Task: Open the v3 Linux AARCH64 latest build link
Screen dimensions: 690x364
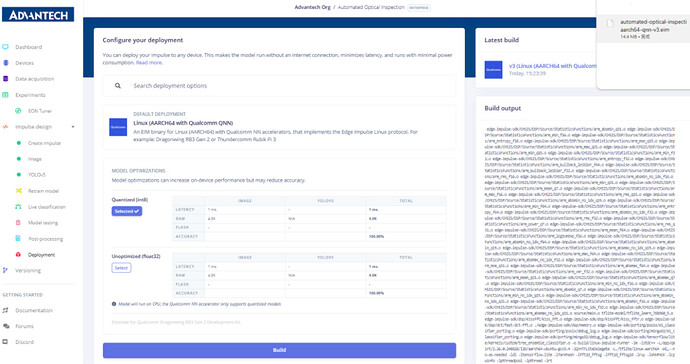Action: point(553,66)
